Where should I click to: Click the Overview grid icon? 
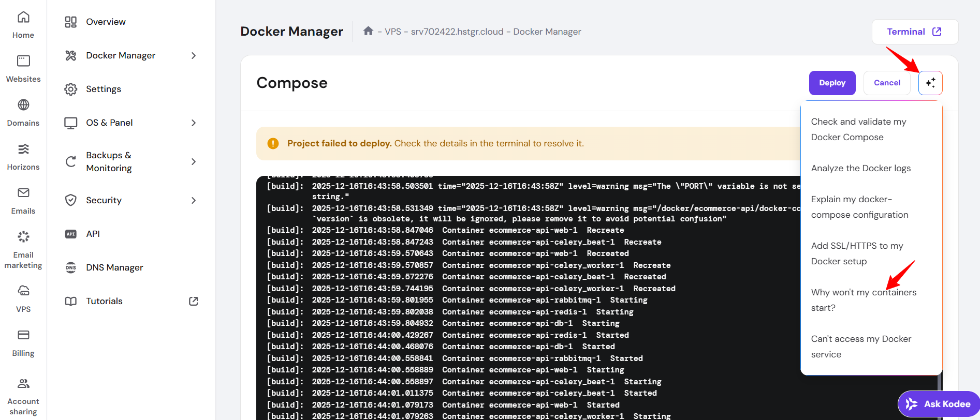pos(71,22)
